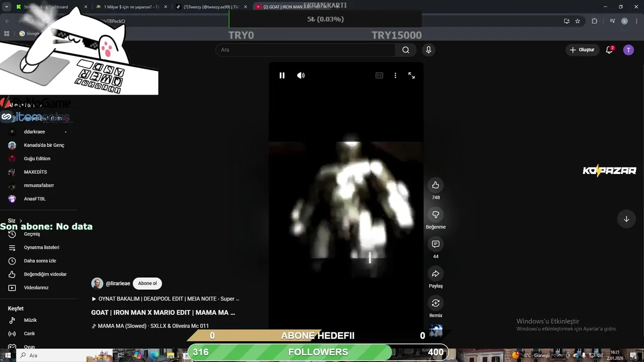Open the MAMA MA (Slowed) sound link
The height and width of the screenshot is (362, 644).
[x=150, y=326]
